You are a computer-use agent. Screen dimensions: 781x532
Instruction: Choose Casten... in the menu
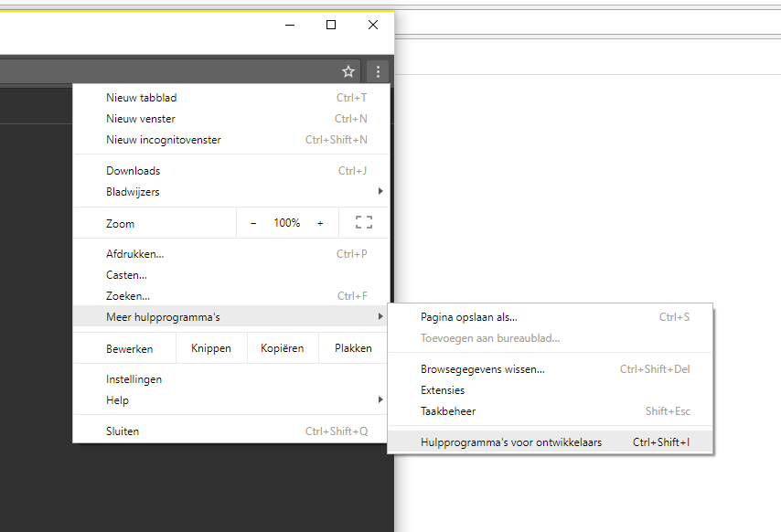pyautogui.click(x=231, y=275)
